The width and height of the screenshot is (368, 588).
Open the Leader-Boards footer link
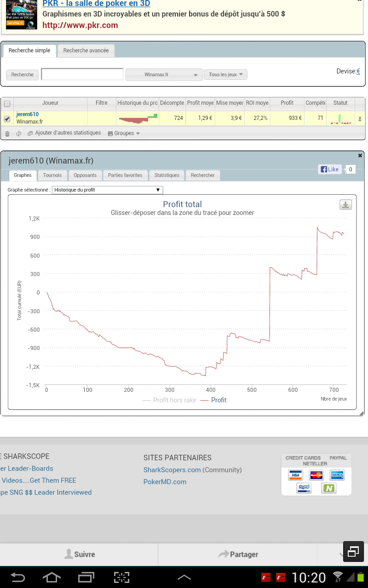27,469
